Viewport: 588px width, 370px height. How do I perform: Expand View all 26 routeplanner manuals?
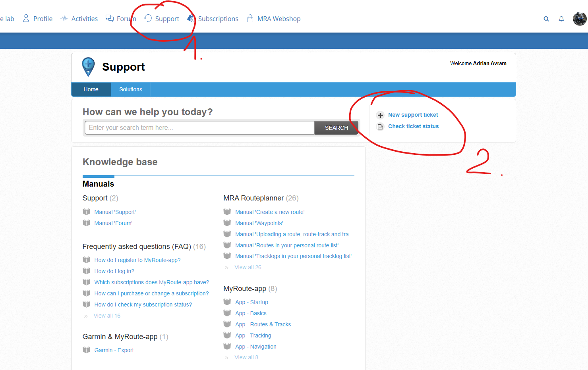click(248, 267)
